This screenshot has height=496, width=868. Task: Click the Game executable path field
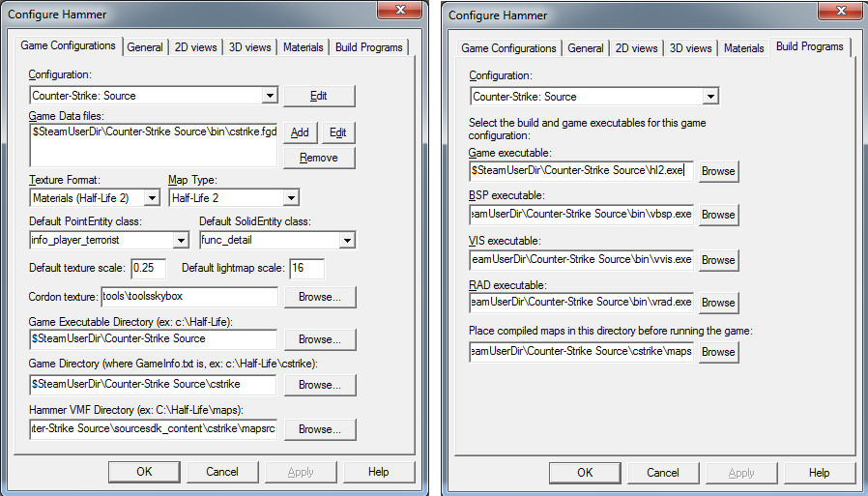(x=580, y=170)
